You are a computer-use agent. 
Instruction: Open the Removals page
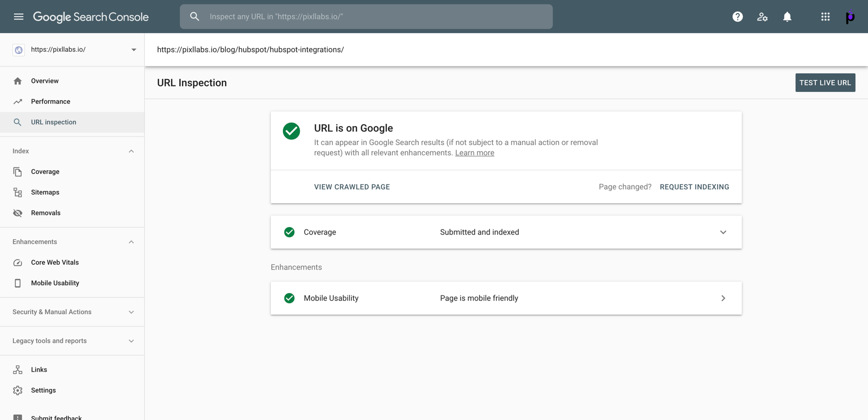coord(72,213)
